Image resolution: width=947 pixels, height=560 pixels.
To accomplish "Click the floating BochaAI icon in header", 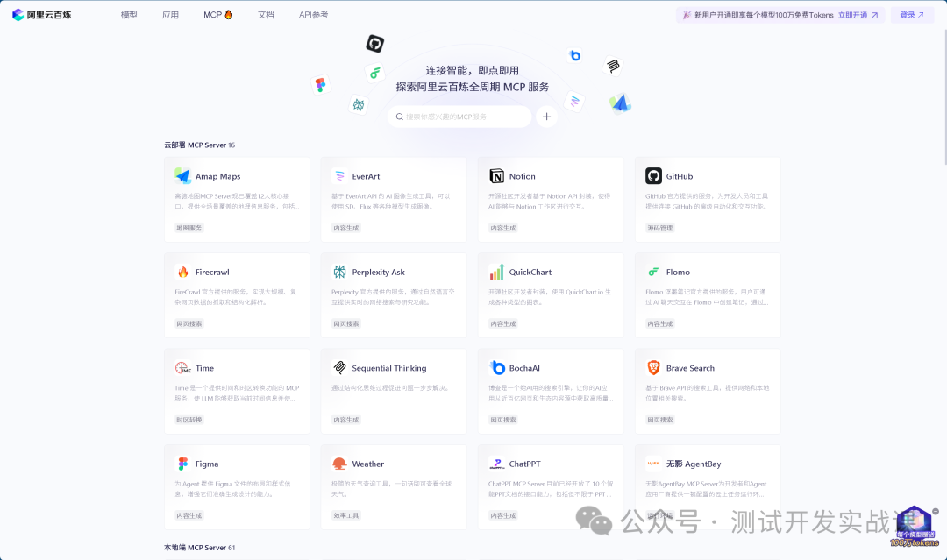I will 575,55.
